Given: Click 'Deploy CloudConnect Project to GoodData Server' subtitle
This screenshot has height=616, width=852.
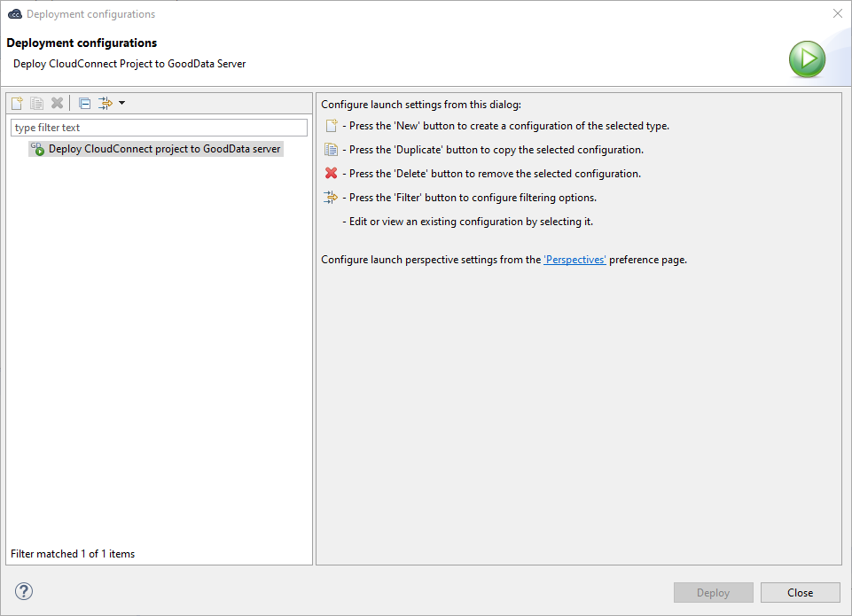Looking at the screenshot, I should (129, 64).
